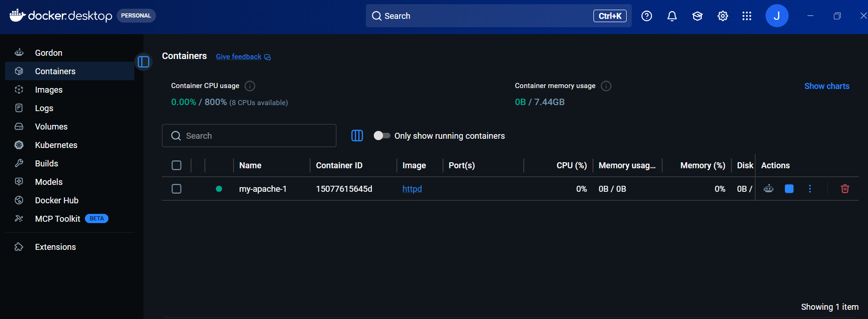
Task: Open Docker Hub from sidebar
Action: [69, 200]
